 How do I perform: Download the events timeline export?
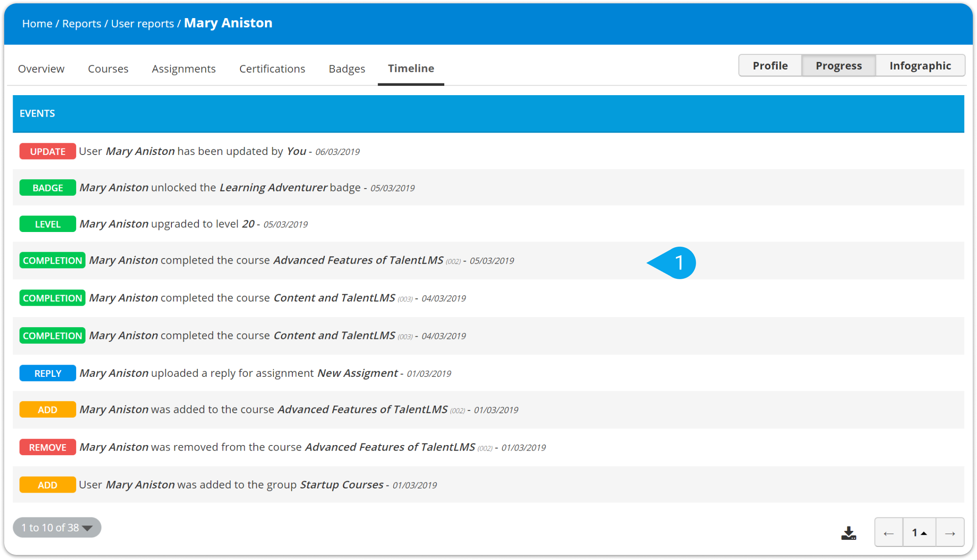(849, 533)
